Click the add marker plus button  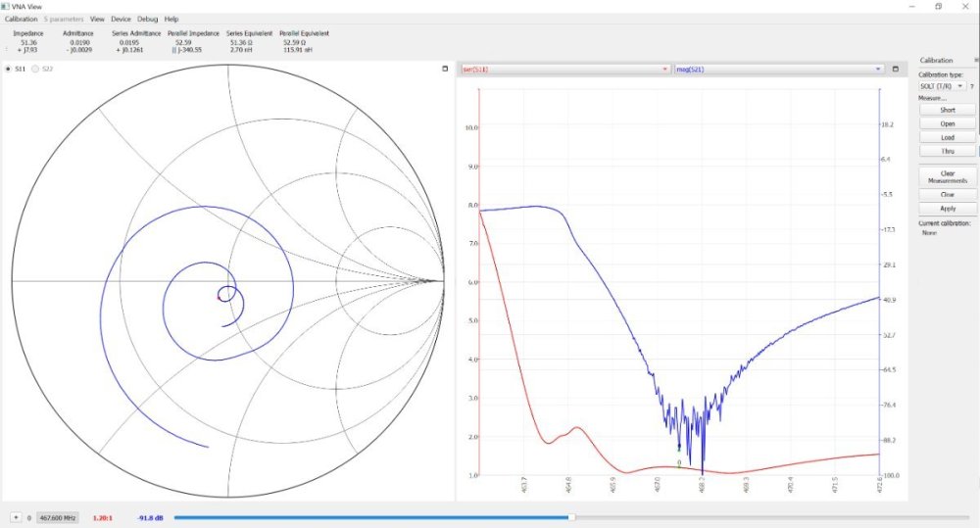[x=16, y=517]
